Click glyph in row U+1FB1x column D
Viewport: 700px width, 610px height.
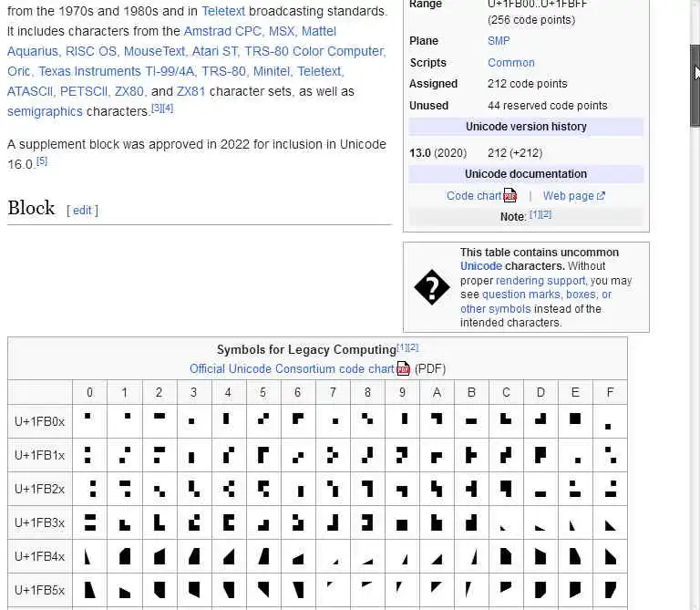coord(540,455)
